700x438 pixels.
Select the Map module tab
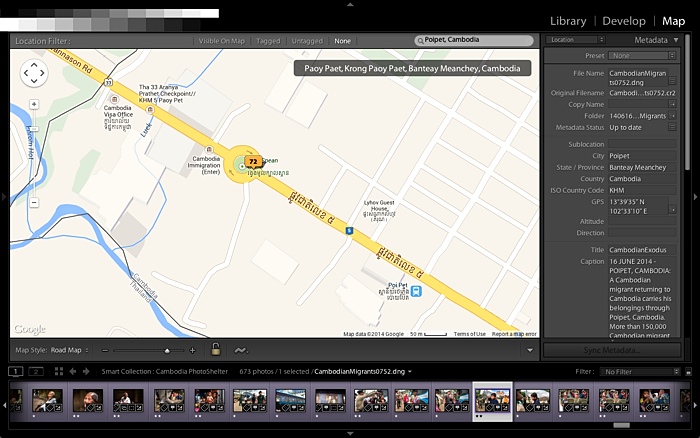673,21
